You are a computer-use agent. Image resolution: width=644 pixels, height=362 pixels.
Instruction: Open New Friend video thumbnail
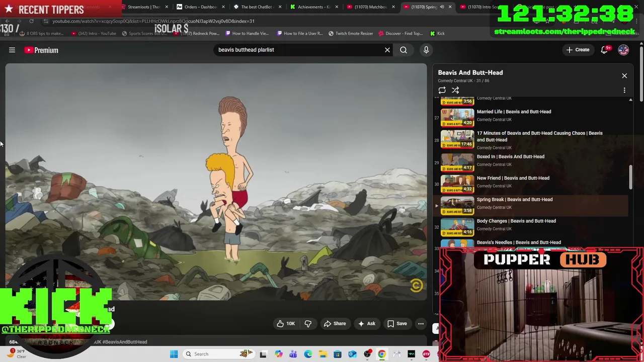457,183
